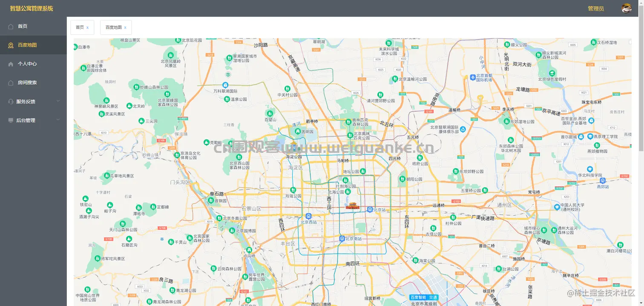Select the 妙峰山森林公园 park marker
Viewport: 644px width, 306px height.
[x=136, y=87]
